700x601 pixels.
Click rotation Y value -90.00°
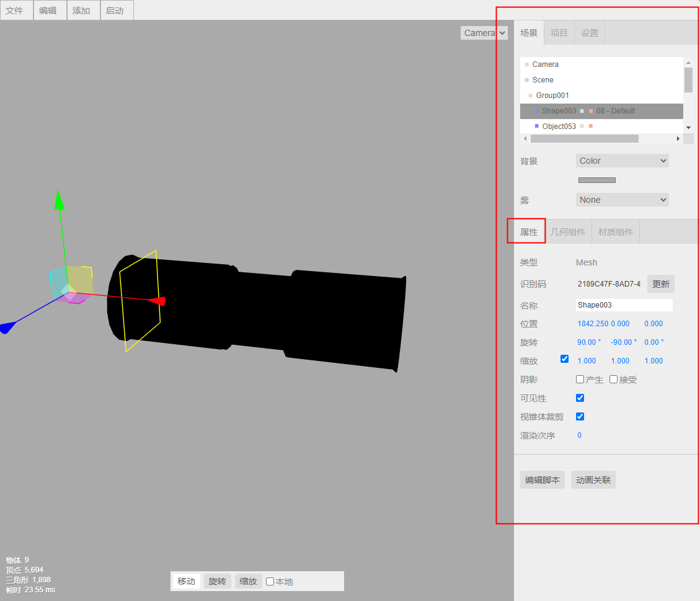[624, 342]
